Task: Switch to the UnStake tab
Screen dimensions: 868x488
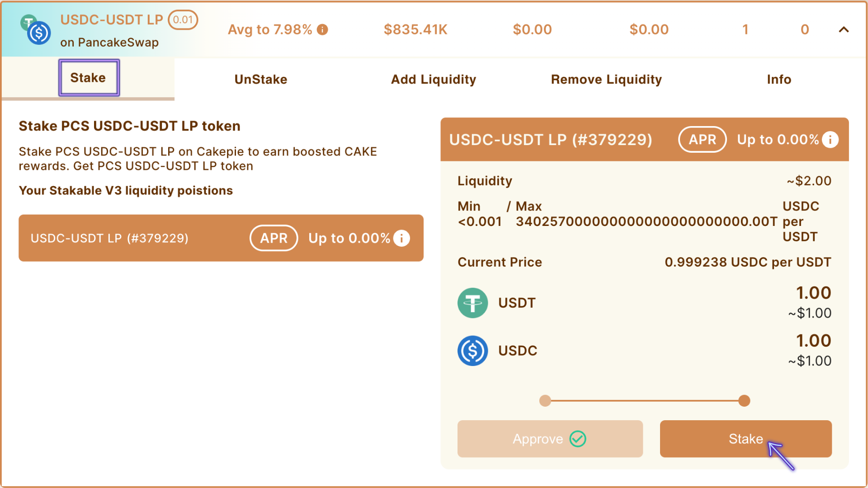Action: (261, 80)
